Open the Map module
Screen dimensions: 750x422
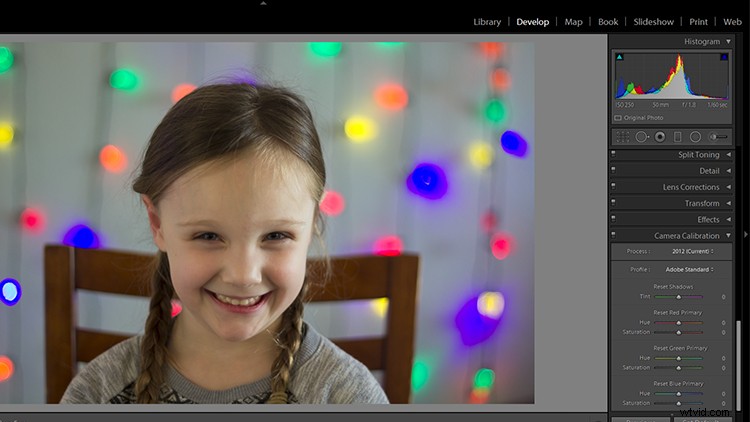pyautogui.click(x=573, y=22)
